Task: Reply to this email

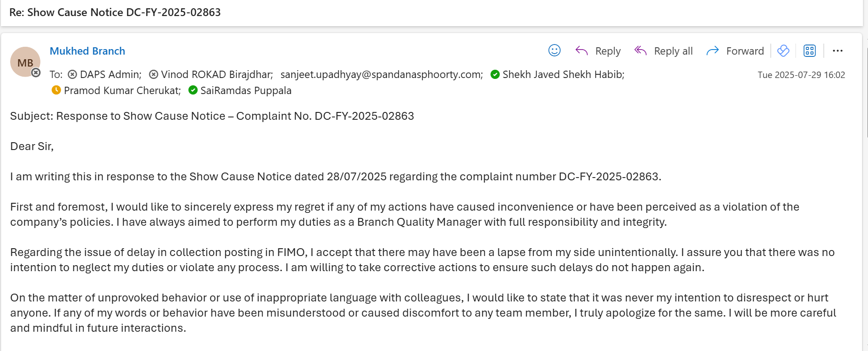Action: 598,51
